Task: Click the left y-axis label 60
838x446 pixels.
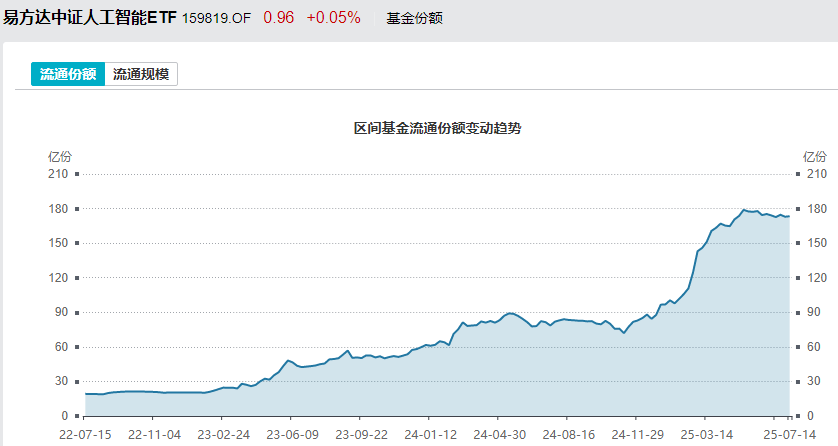Action: pyautogui.click(x=61, y=347)
